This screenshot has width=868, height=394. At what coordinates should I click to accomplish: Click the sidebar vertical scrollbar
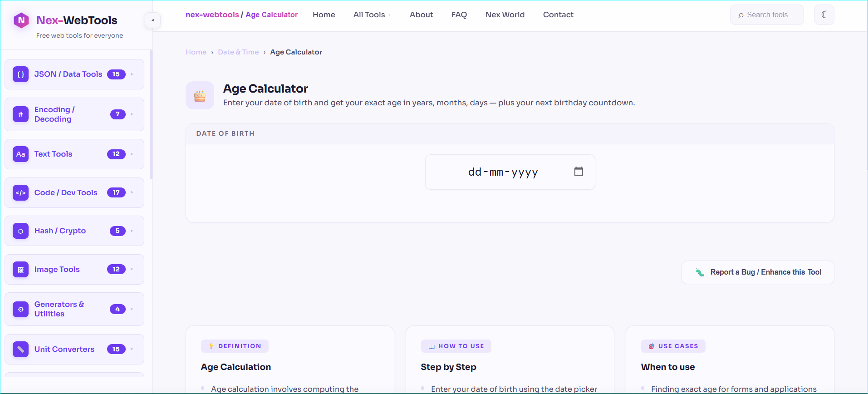click(151, 114)
